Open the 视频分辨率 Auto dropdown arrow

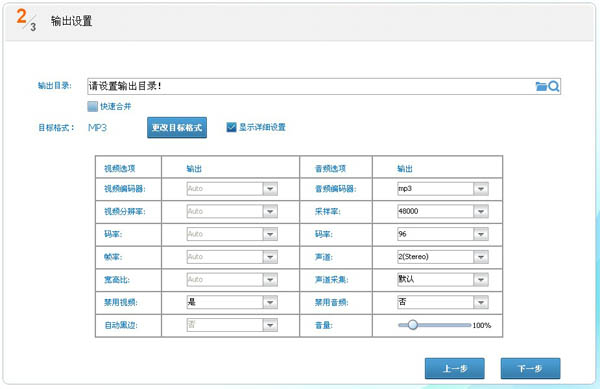click(x=270, y=211)
